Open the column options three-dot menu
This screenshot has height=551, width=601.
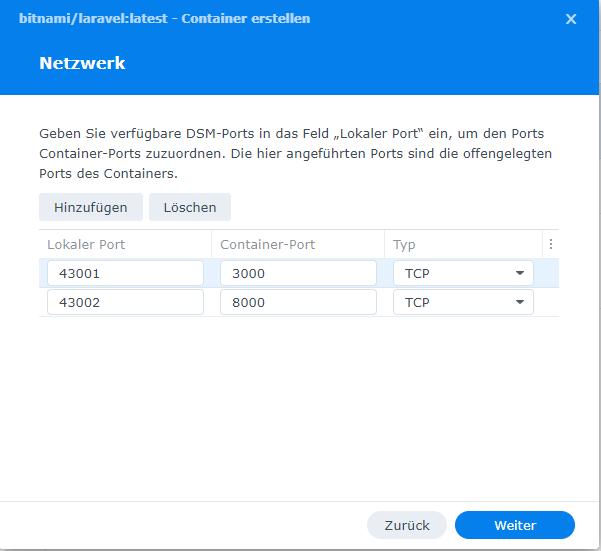(551, 244)
